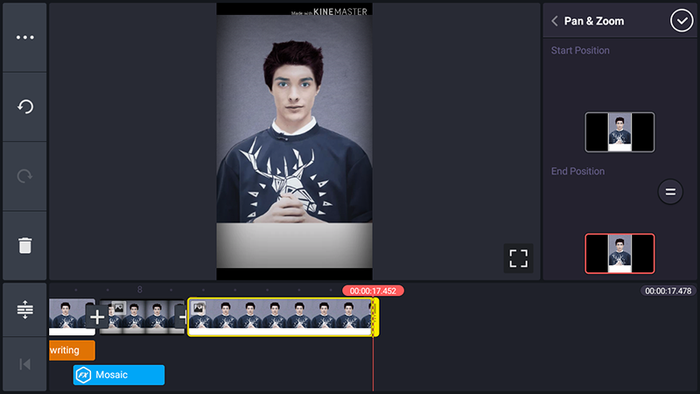Select the Start Position thumbnail
Viewport: 700px width, 394px height.
[620, 133]
